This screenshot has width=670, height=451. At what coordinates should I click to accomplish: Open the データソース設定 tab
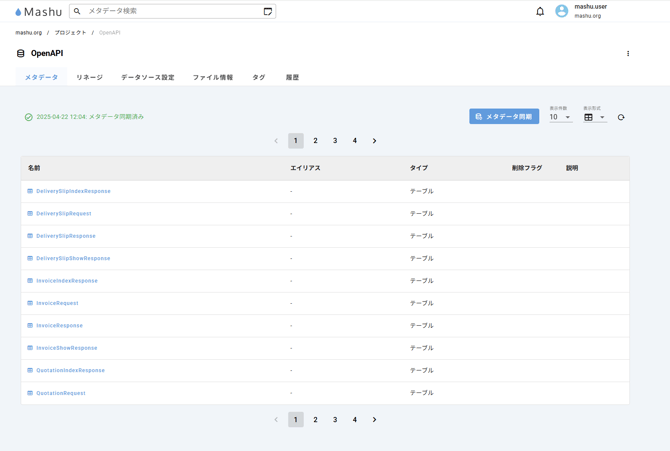pyautogui.click(x=147, y=77)
